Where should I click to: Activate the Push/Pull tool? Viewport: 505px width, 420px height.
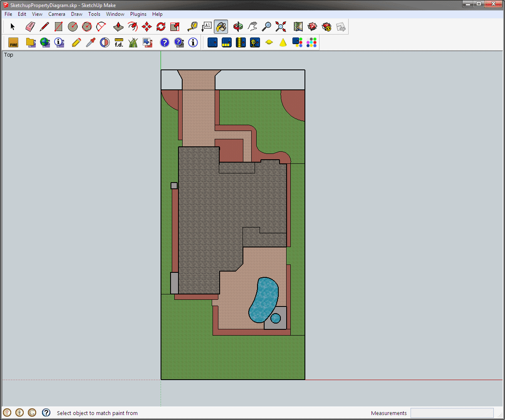tap(118, 26)
